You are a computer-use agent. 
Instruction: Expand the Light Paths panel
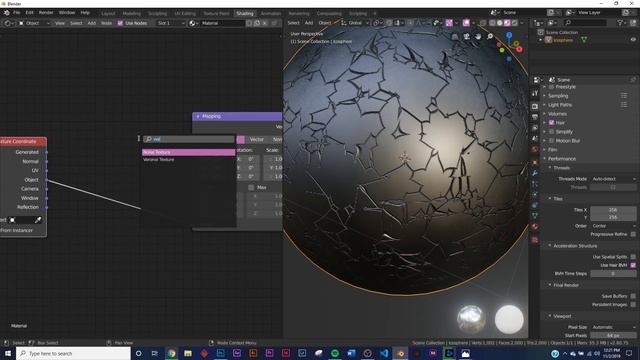coord(560,105)
